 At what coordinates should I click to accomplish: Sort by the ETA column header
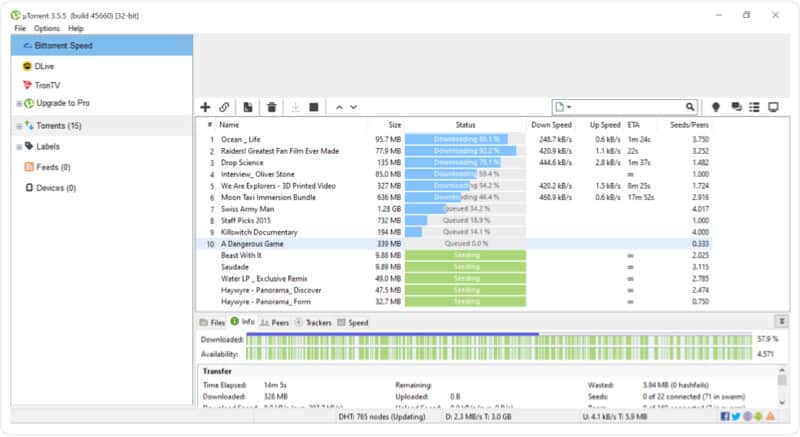pos(633,125)
